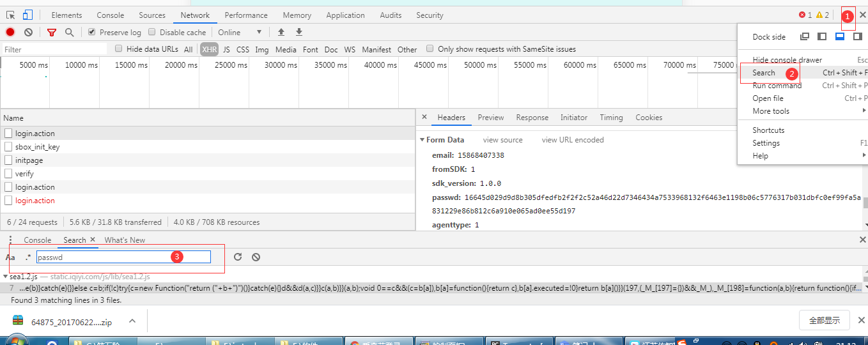Collapse the Form Data section
The image size is (868, 345).
422,140
